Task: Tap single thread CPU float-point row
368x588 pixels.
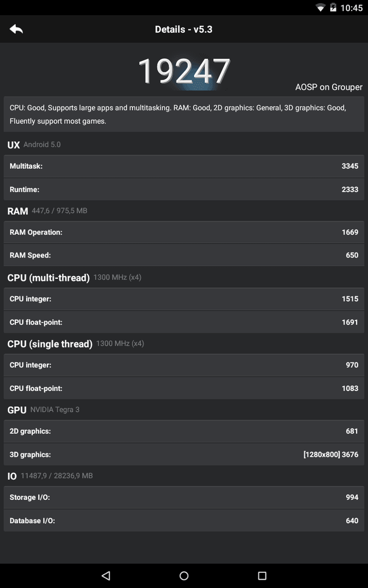Action: click(184, 388)
